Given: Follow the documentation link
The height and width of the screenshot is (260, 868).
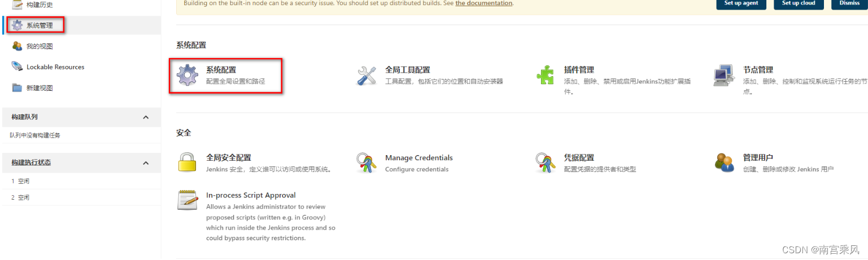Looking at the screenshot, I should (483, 3).
